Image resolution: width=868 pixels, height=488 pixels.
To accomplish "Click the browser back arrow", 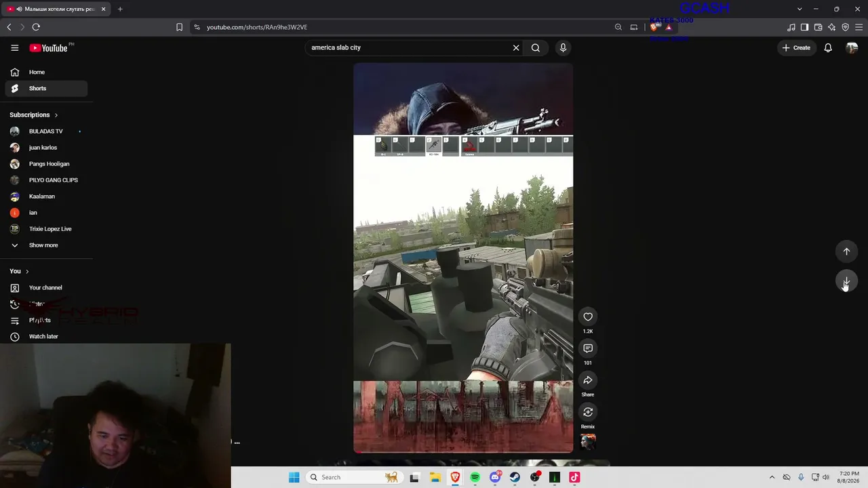I will (x=9, y=27).
